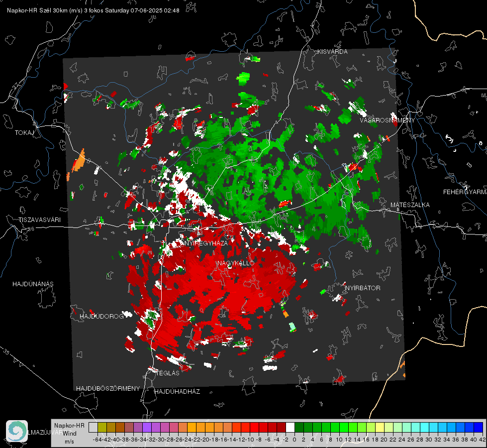Image resolution: width=487 pixels, height=448 pixels.
Task: Click the TISZAVASVÁRI city label
Action: pos(39,220)
